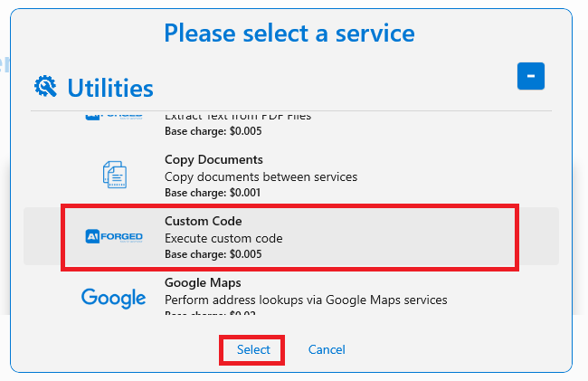Image resolution: width=588 pixels, height=381 pixels.
Task: Pick the Google Maps service title
Action: [x=203, y=282]
